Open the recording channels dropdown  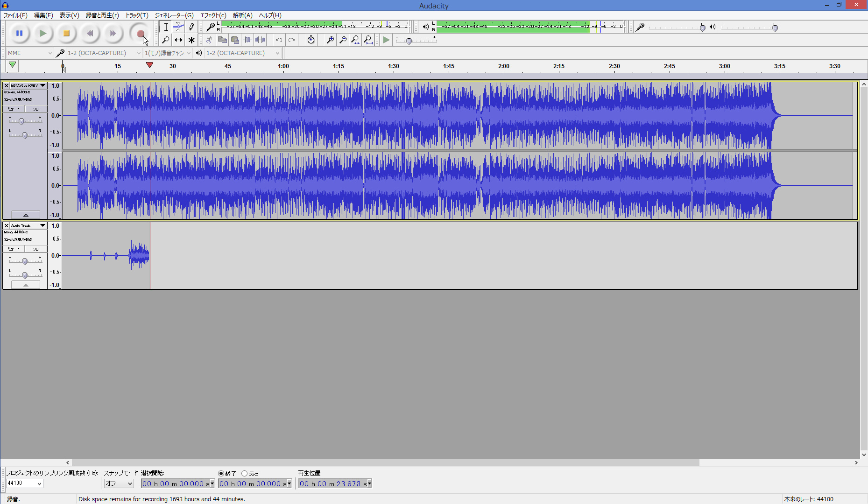(x=168, y=53)
